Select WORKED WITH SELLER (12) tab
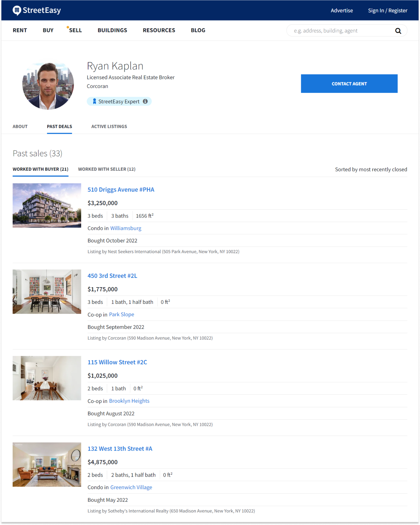 click(x=107, y=169)
